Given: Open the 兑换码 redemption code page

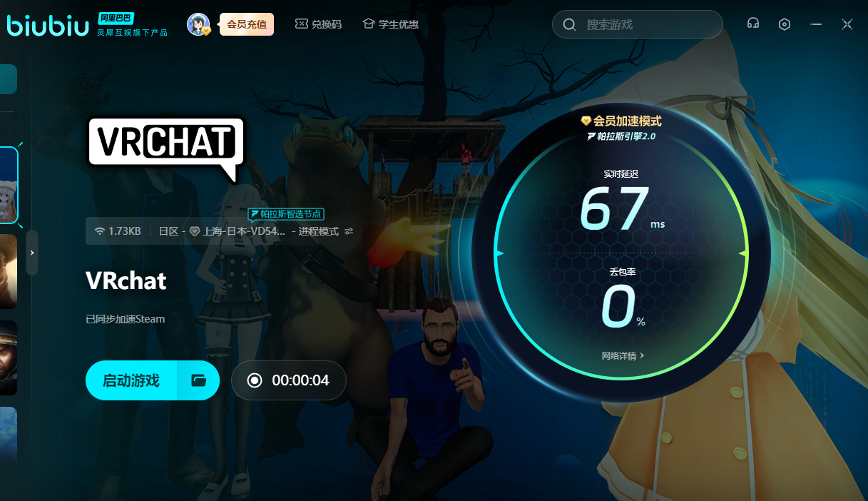Looking at the screenshot, I should coord(318,24).
